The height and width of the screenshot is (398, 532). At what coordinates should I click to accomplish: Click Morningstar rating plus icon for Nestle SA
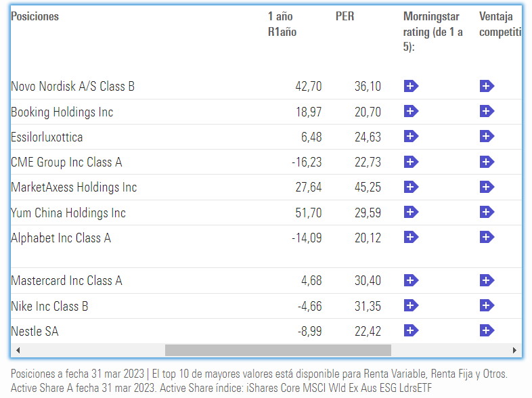coord(411,330)
